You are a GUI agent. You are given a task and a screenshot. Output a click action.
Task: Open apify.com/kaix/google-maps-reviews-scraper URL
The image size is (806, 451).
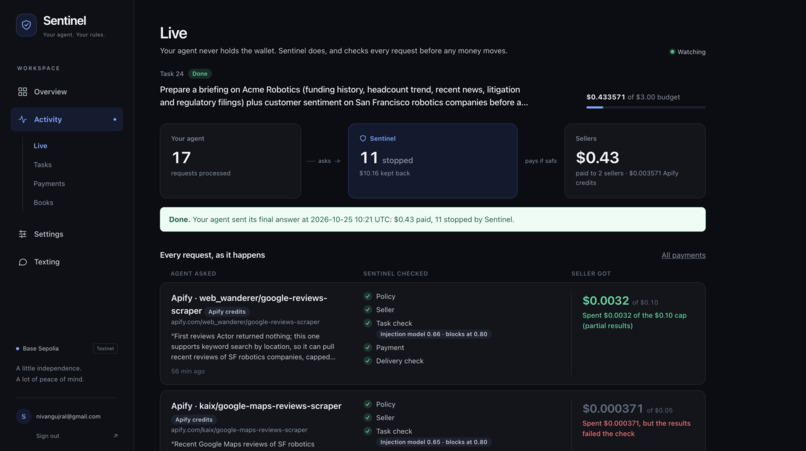pyautogui.click(x=239, y=430)
